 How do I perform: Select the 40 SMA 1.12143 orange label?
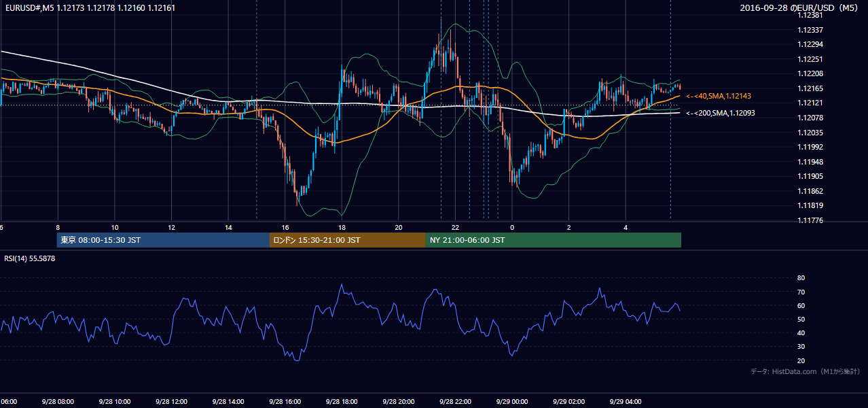click(x=719, y=97)
